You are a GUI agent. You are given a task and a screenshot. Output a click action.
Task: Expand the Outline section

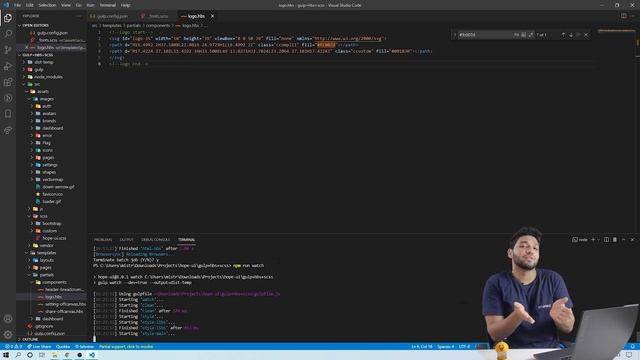(x=51, y=339)
